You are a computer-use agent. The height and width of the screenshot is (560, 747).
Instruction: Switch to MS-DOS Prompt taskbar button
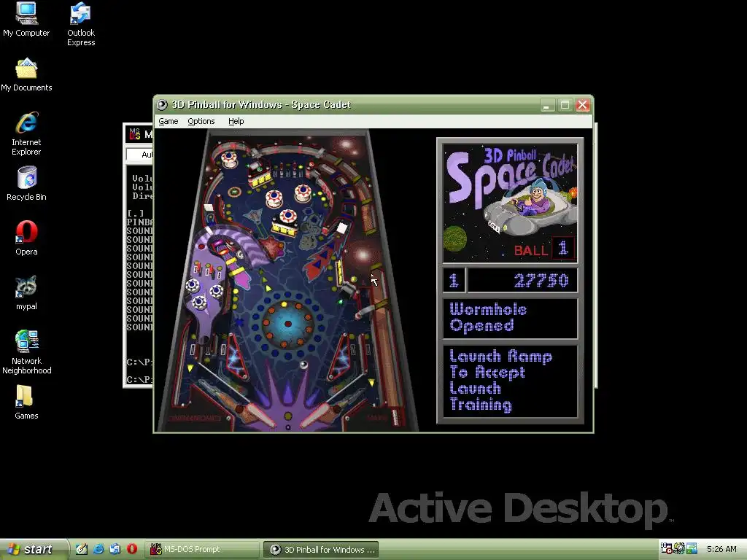click(x=202, y=550)
